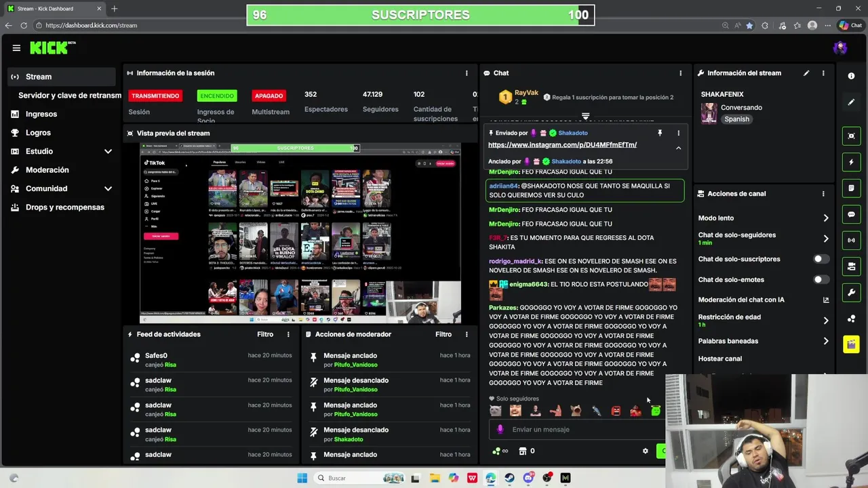Open chat settings gear icon
The width and height of the screenshot is (868, 488).
coord(645,451)
